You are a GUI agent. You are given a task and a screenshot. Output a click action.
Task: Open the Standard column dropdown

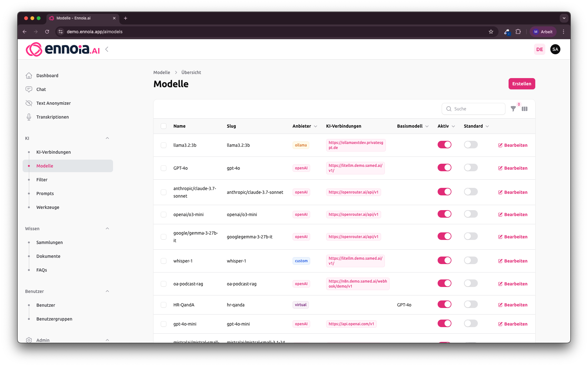(x=487, y=126)
